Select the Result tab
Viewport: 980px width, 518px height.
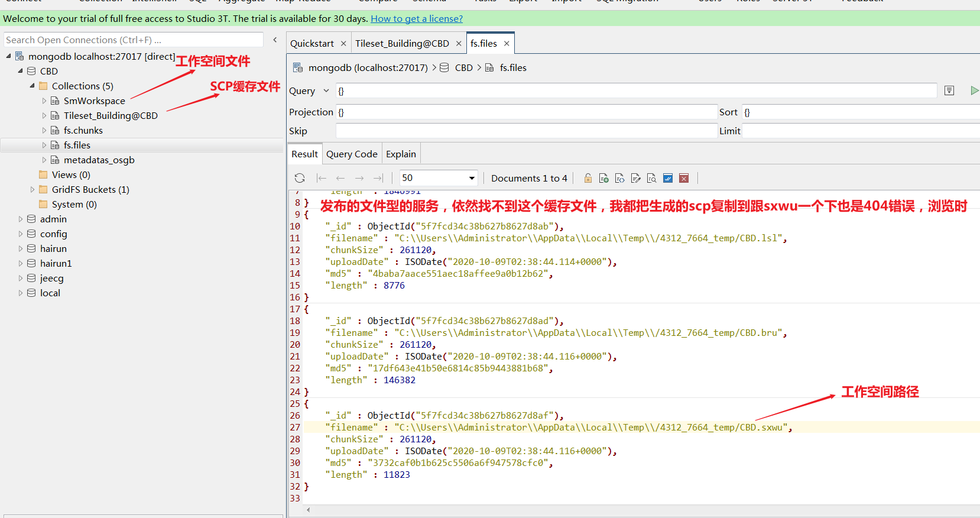[x=304, y=154]
